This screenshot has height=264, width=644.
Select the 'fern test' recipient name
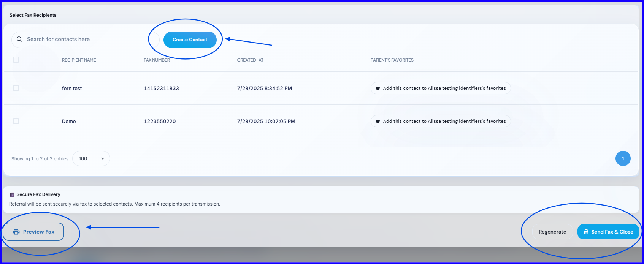click(x=72, y=88)
